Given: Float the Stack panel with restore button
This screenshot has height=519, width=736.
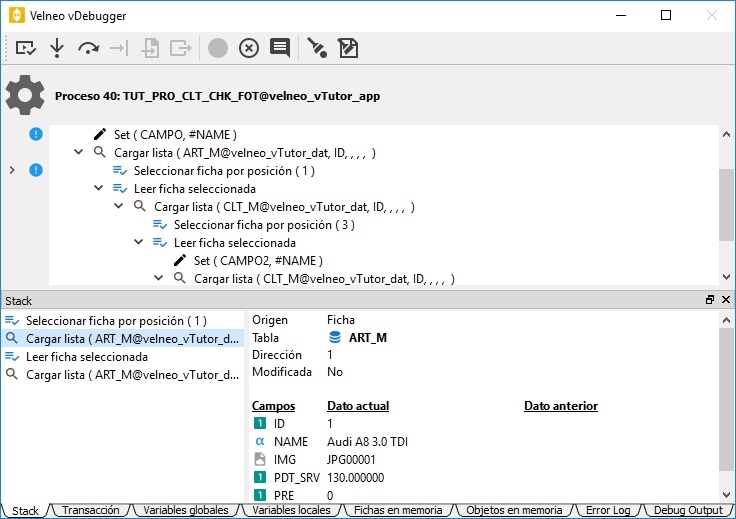Looking at the screenshot, I should (x=710, y=300).
